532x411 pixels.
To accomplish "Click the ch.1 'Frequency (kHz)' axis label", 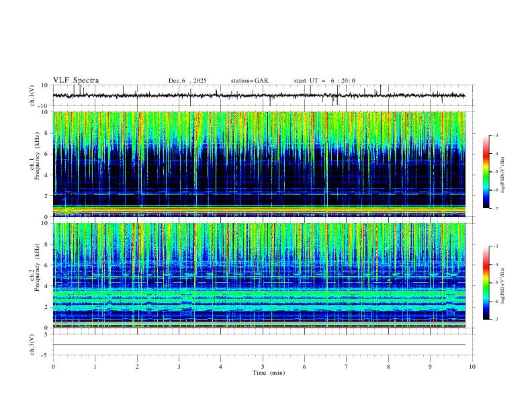I will pyautogui.click(x=38, y=156).
